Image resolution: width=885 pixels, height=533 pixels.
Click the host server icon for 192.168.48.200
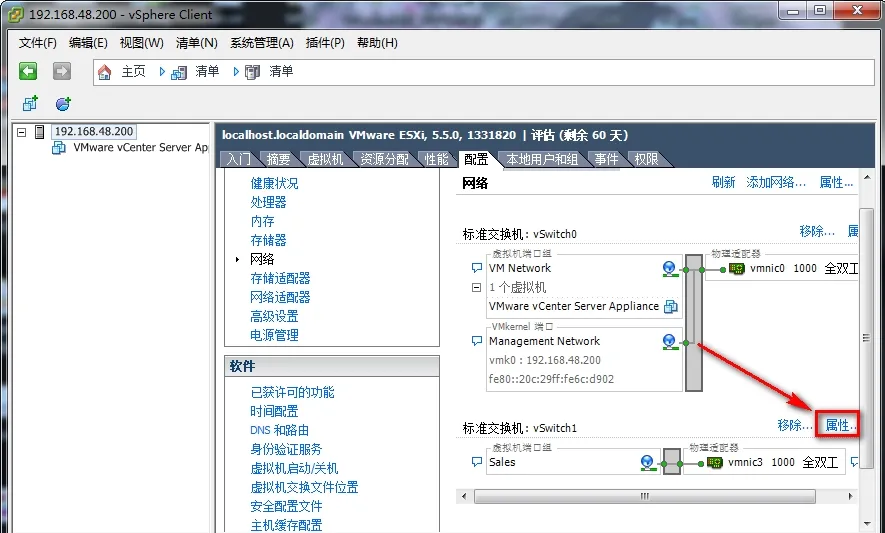tap(40, 132)
